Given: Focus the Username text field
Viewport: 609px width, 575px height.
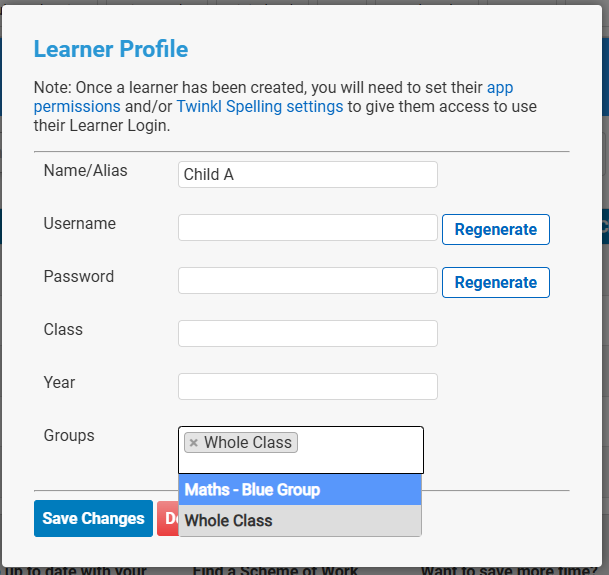Looking at the screenshot, I should pyautogui.click(x=307, y=228).
